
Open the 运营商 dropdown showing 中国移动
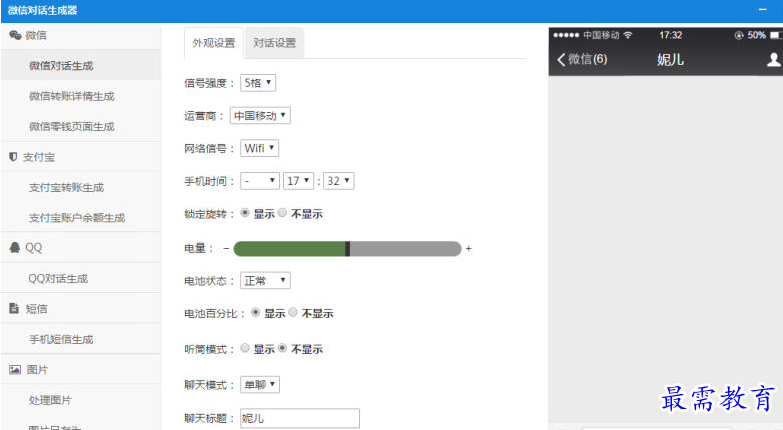point(260,115)
